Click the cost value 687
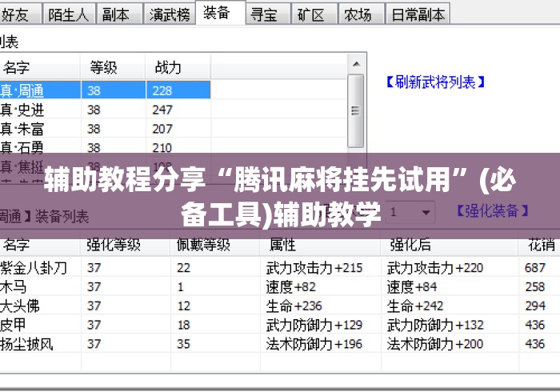The image size is (560, 392). click(535, 268)
